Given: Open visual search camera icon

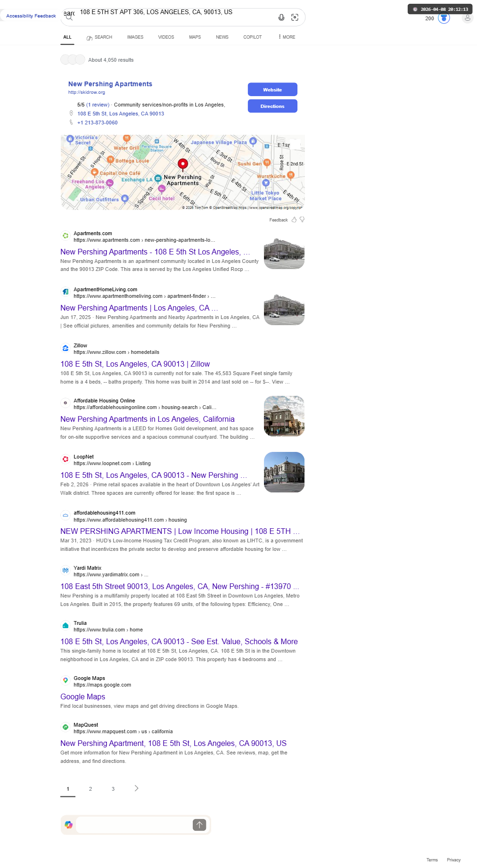Looking at the screenshot, I should (x=295, y=17).
